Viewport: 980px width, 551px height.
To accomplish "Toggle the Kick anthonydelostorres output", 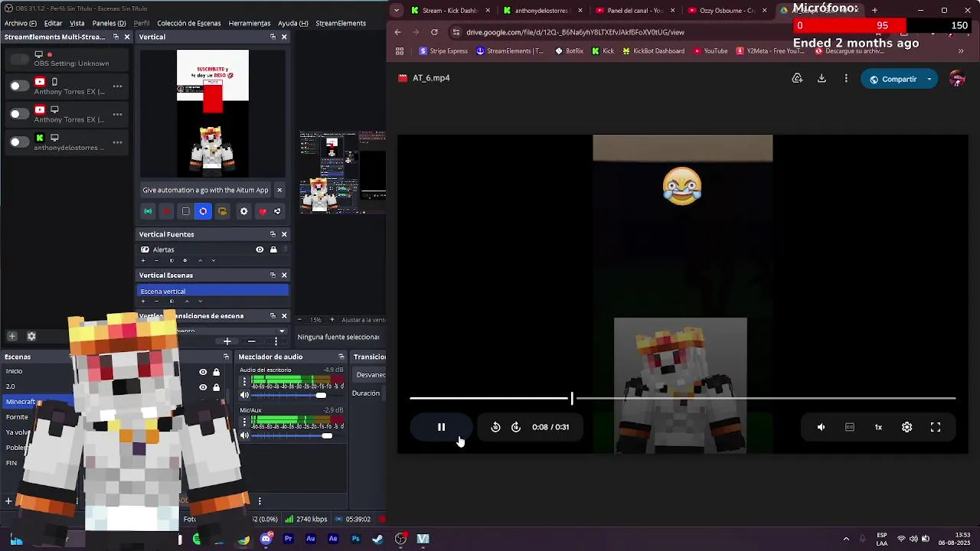I will tap(19, 142).
